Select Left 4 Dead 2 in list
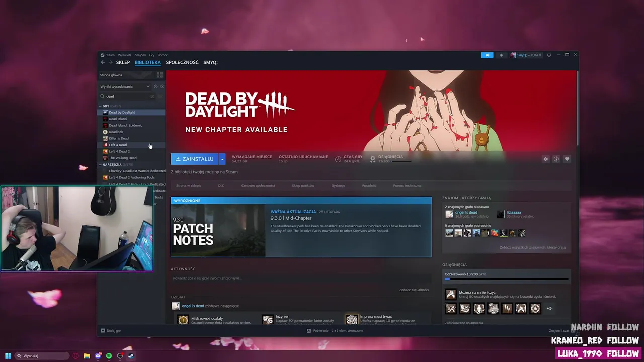 tap(119, 151)
